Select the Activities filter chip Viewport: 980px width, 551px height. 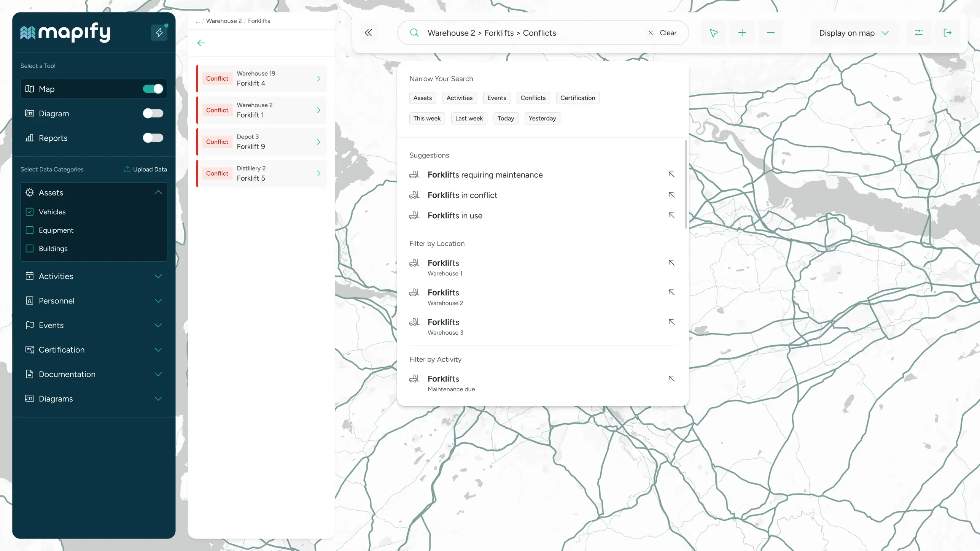(x=459, y=98)
